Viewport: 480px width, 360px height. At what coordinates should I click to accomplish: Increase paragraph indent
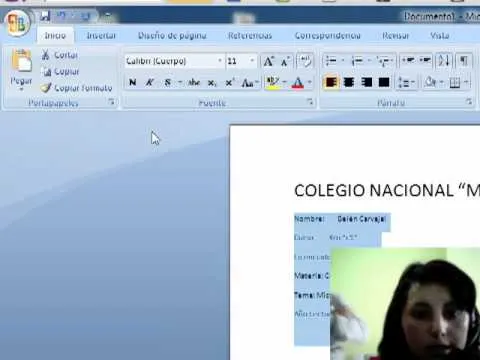click(425, 61)
